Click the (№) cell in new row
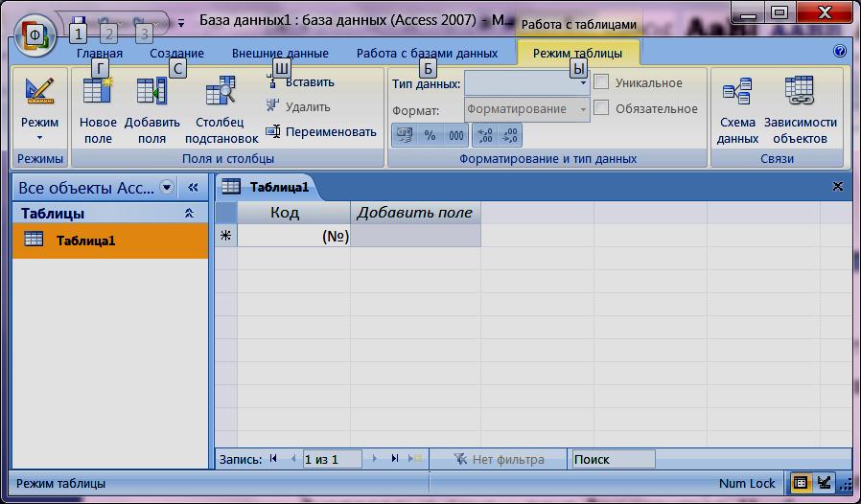Viewport: 861px width, 504px height. 293,236
